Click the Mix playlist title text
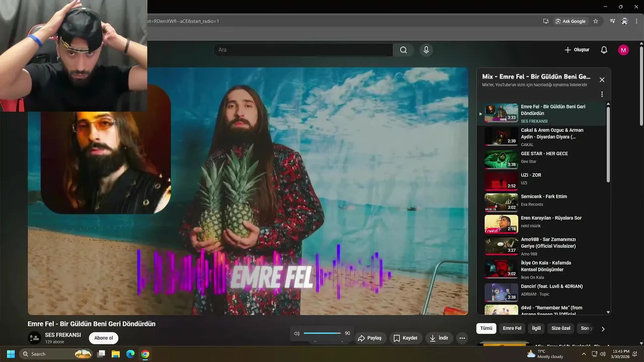 (536, 76)
